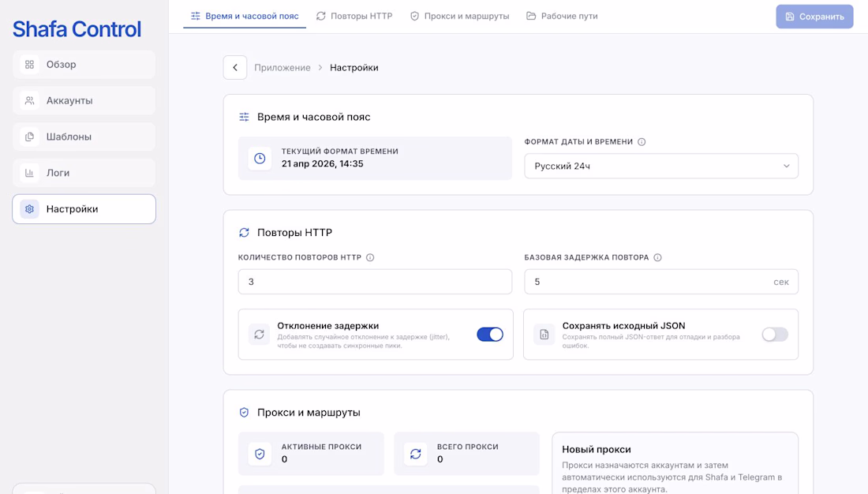Disable the Отклонение задержки toggle
Screen dimensions: 868x494
click(x=490, y=335)
